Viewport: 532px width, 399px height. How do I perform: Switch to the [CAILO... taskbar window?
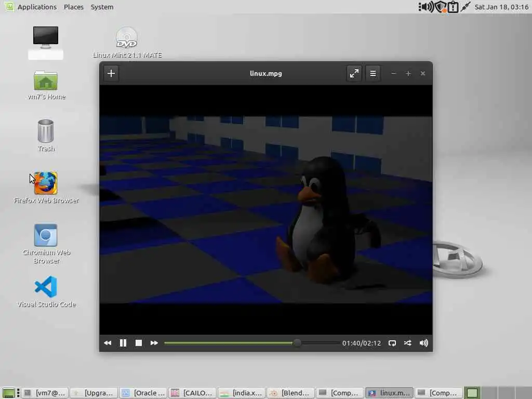coord(193,393)
